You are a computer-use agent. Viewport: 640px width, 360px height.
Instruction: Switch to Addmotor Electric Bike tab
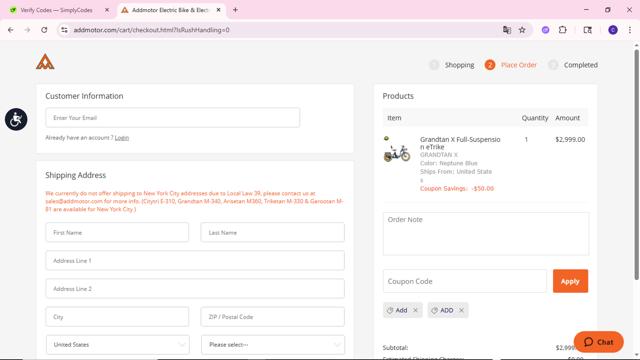click(170, 10)
